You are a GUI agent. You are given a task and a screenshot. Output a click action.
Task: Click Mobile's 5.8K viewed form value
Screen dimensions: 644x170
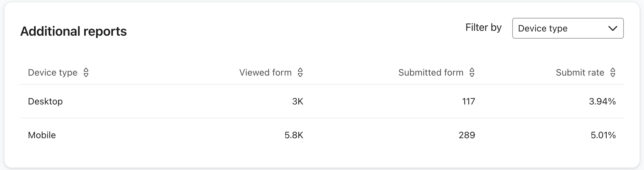(x=294, y=135)
